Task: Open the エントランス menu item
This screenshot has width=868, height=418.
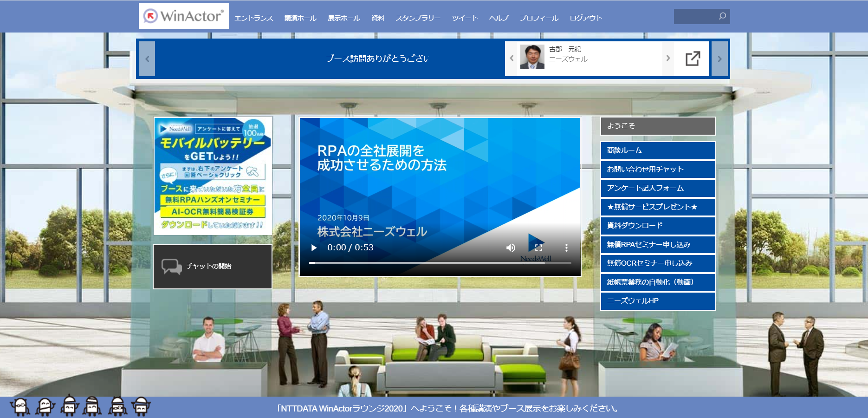Action: tap(253, 18)
